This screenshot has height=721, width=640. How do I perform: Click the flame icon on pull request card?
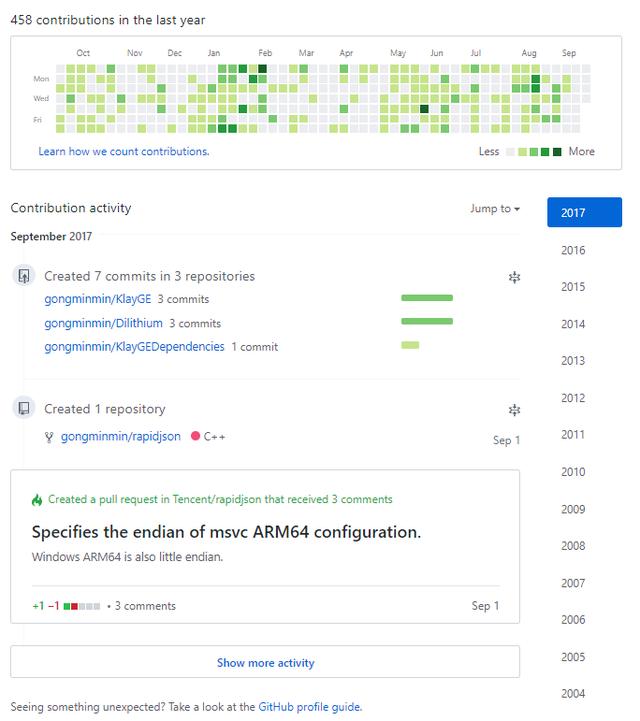37,499
